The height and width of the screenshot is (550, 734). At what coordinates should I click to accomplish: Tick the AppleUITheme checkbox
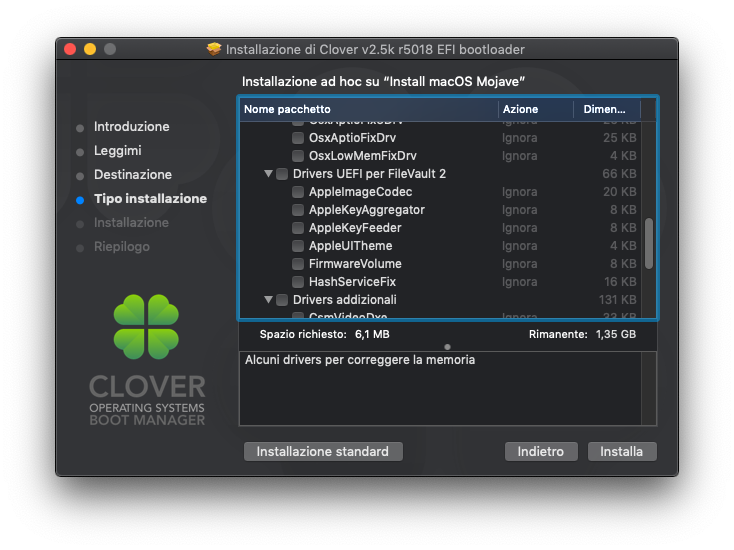tap(298, 246)
